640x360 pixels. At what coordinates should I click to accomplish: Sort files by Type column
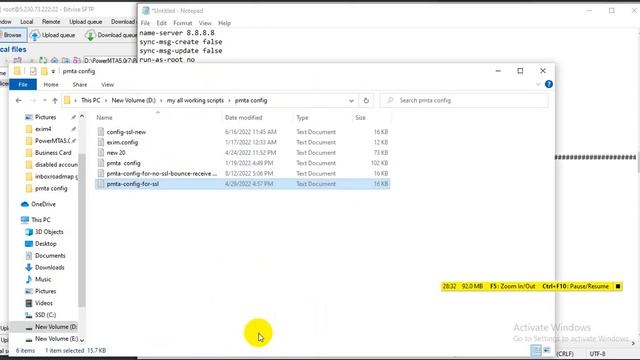tap(302, 118)
